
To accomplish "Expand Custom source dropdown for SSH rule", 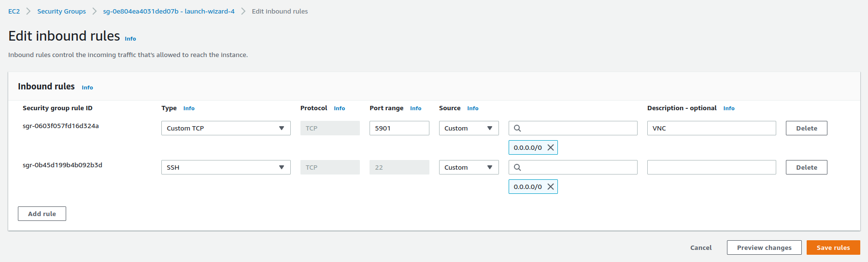I will pos(469,167).
